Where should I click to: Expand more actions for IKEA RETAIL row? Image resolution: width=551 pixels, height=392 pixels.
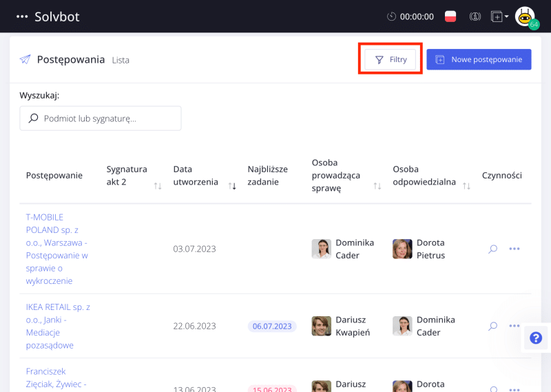(x=514, y=326)
